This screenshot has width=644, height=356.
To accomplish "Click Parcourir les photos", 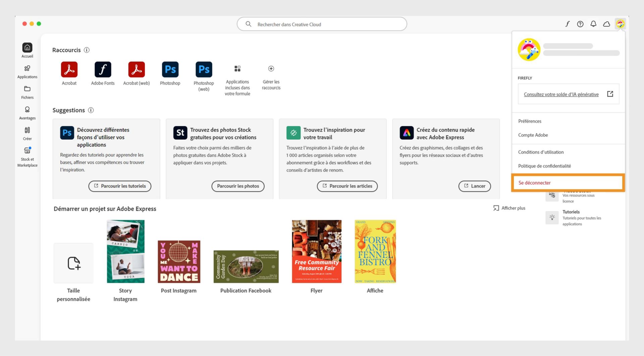I will pyautogui.click(x=238, y=186).
